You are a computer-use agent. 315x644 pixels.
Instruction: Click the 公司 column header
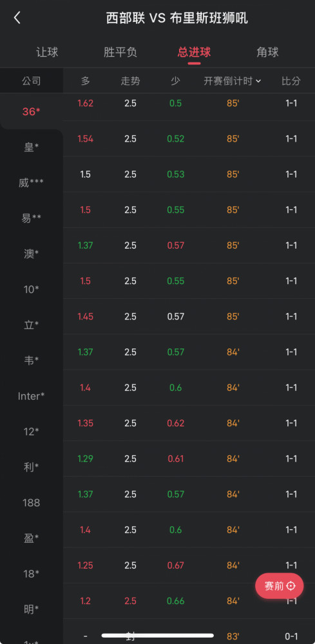32,81
